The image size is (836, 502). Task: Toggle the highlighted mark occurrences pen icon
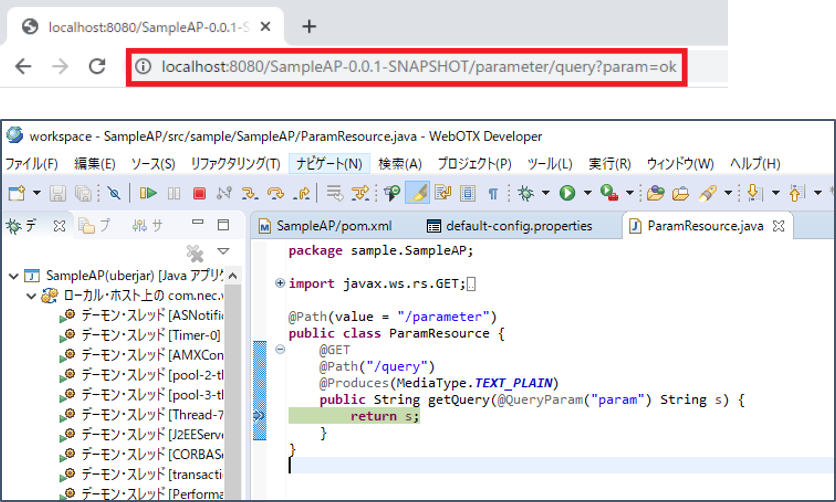pos(420,193)
